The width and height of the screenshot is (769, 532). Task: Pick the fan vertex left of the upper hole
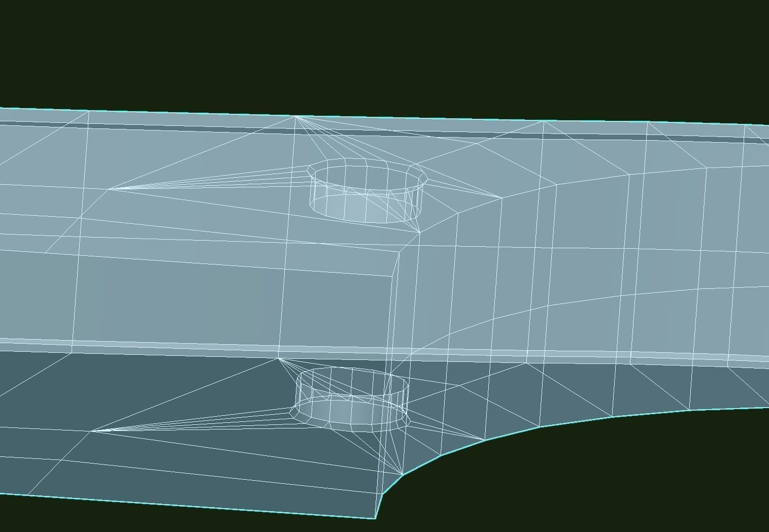(x=108, y=189)
